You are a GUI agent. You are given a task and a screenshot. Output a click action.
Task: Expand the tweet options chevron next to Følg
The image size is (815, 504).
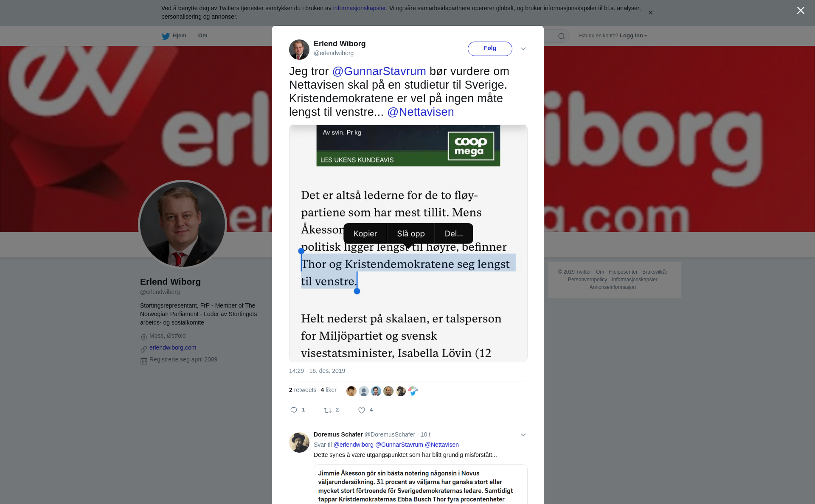click(x=523, y=49)
